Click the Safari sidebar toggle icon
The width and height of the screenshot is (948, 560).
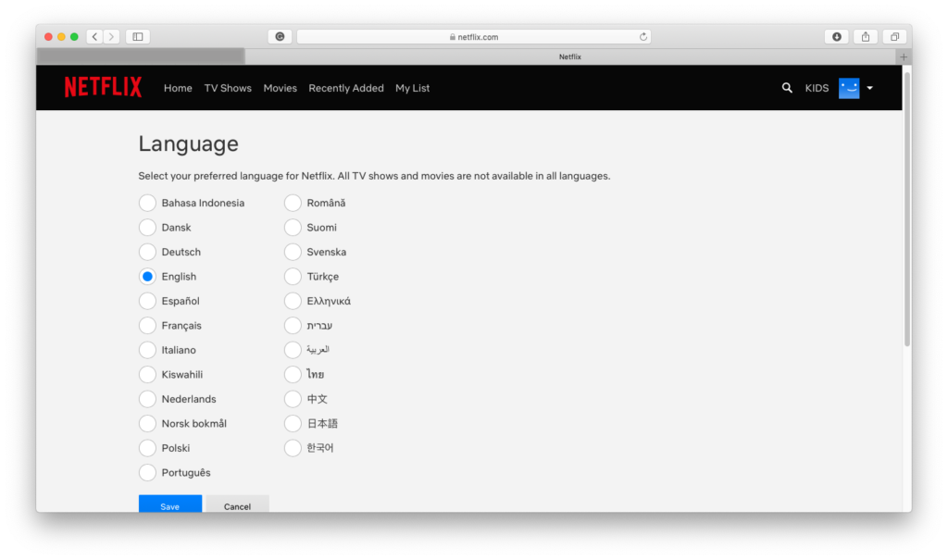[138, 37]
